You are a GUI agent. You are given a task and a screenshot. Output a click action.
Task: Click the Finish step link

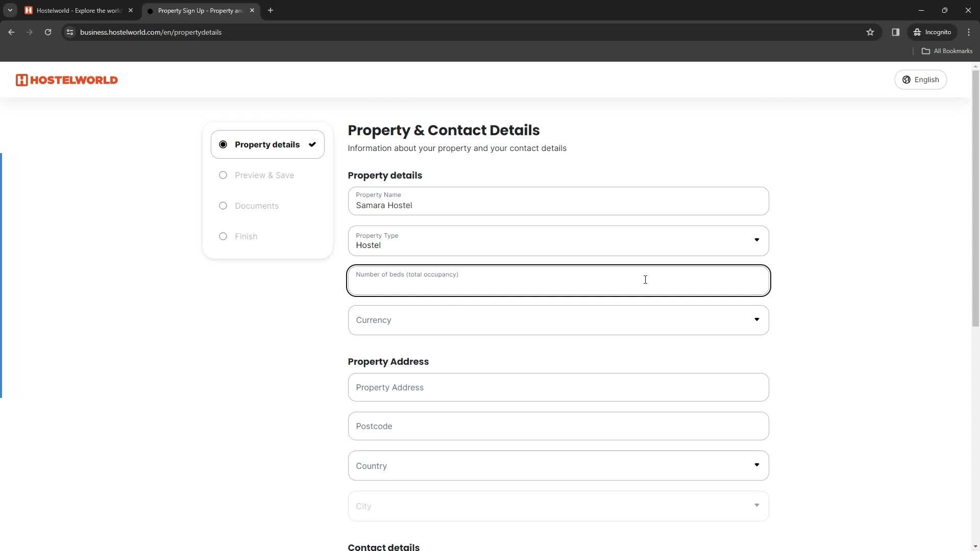click(x=247, y=236)
